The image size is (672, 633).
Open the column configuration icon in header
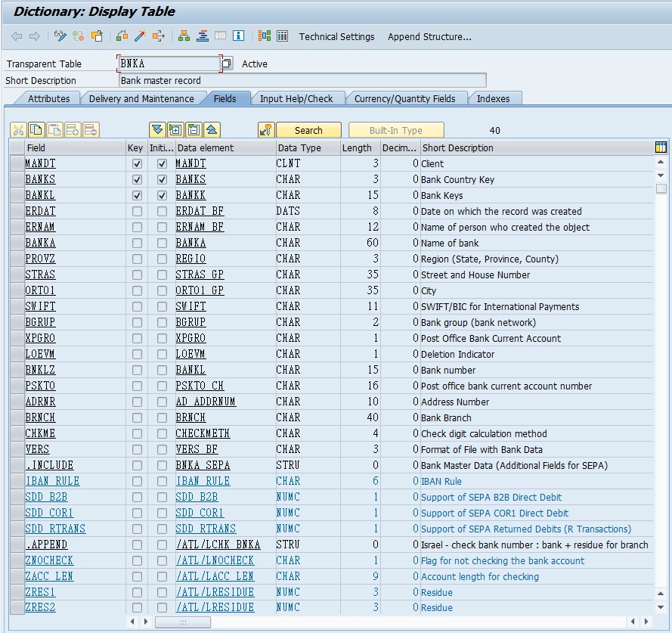[661, 147]
